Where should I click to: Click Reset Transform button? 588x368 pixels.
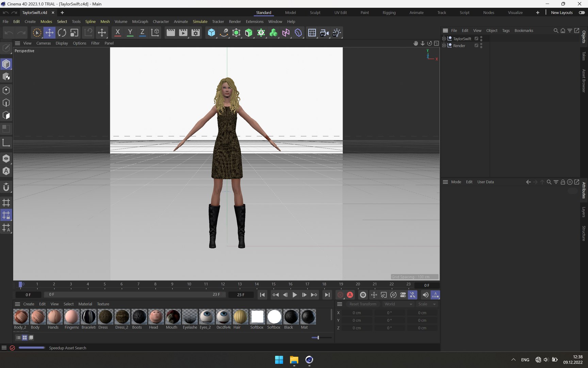363,304
